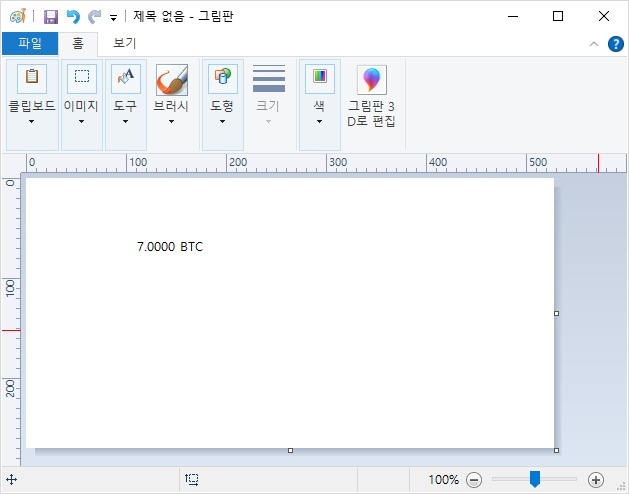Screen dimensions: 629x494
Task: Zoom in with the plus button
Action: [x=596, y=480]
